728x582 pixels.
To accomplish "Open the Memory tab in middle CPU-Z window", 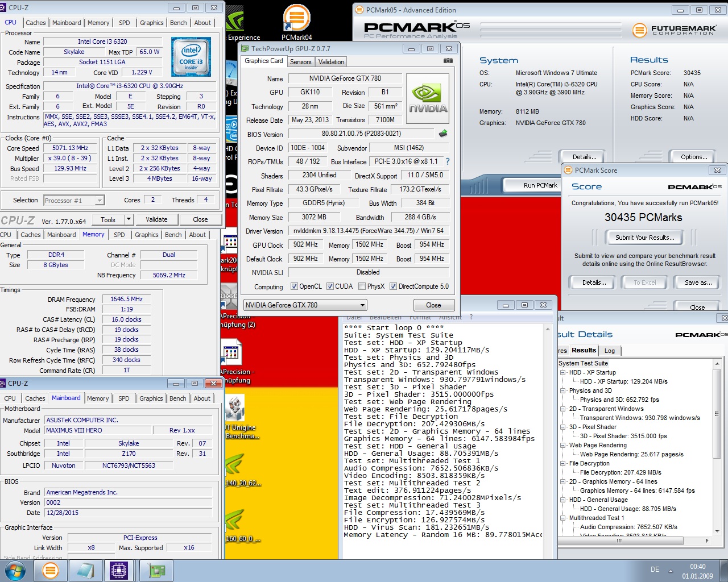I will 93,234.
